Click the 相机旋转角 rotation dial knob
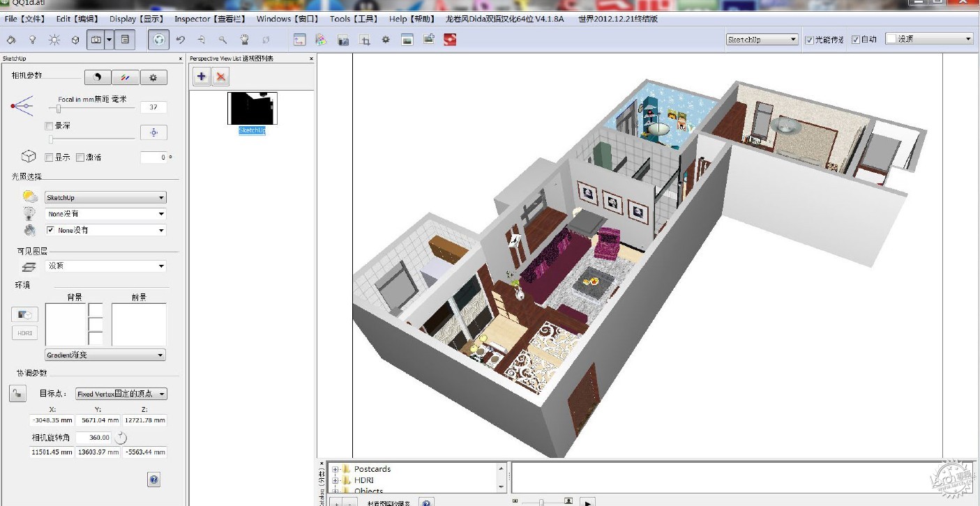The height and width of the screenshot is (506, 980). click(x=120, y=438)
